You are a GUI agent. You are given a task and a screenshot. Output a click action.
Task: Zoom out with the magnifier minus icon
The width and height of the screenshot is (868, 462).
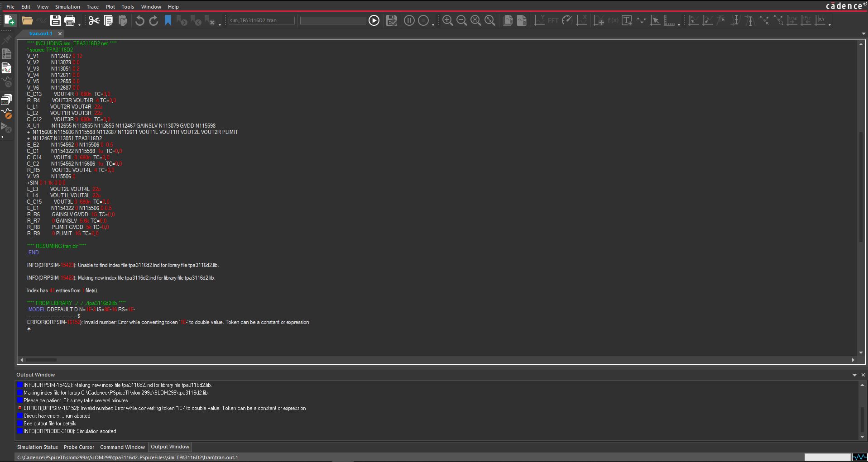click(461, 20)
